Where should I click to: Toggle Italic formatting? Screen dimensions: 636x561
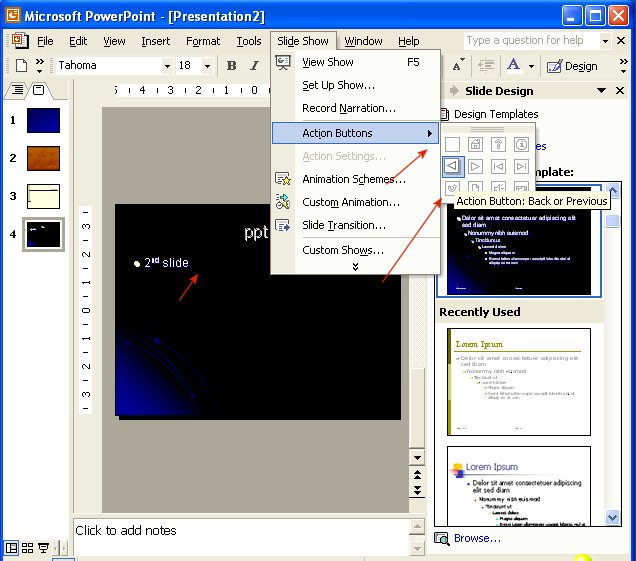click(x=254, y=65)
